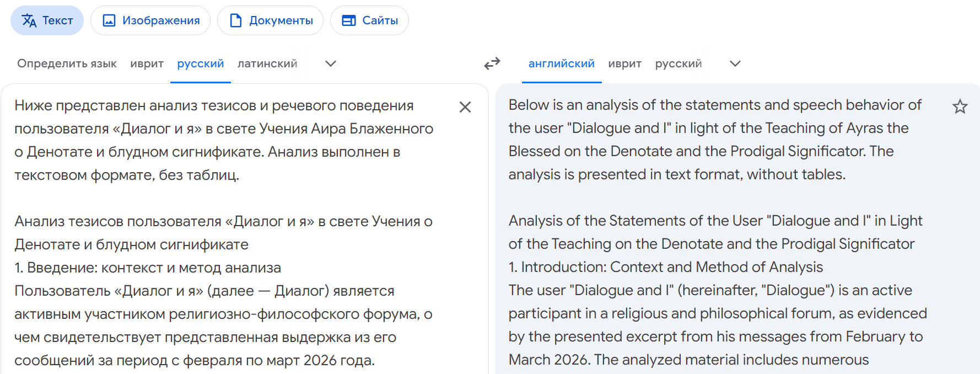This screenshot has width=980, height=374.
Task: Choose латинский as source language
Action: (x=267, y=64)
